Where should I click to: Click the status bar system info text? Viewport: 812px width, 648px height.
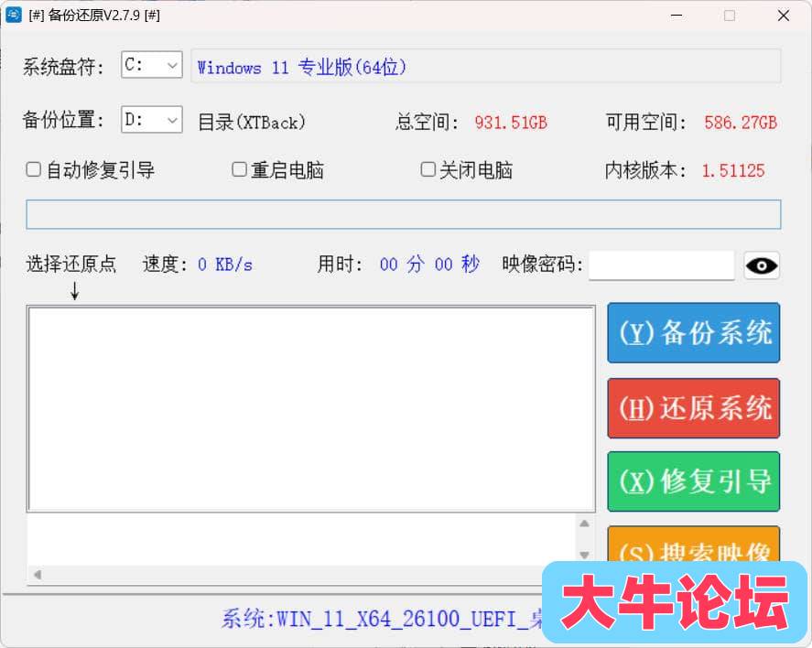382,619
